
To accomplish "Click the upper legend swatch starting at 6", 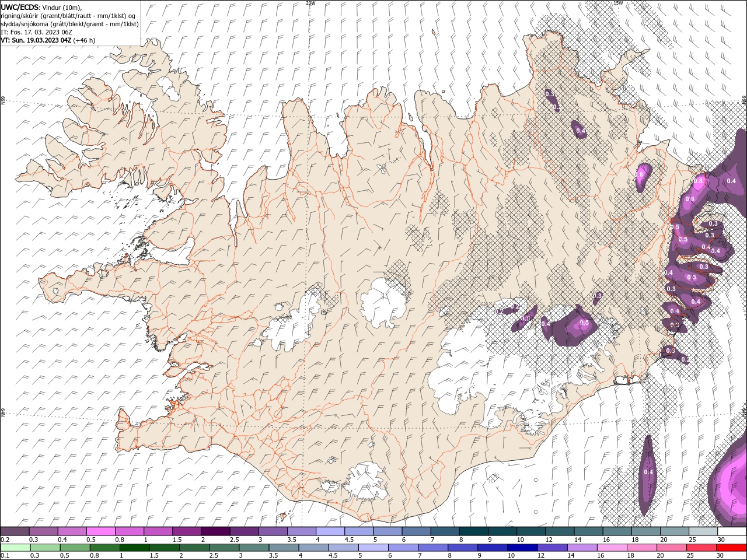I will (x=416, y=531).
